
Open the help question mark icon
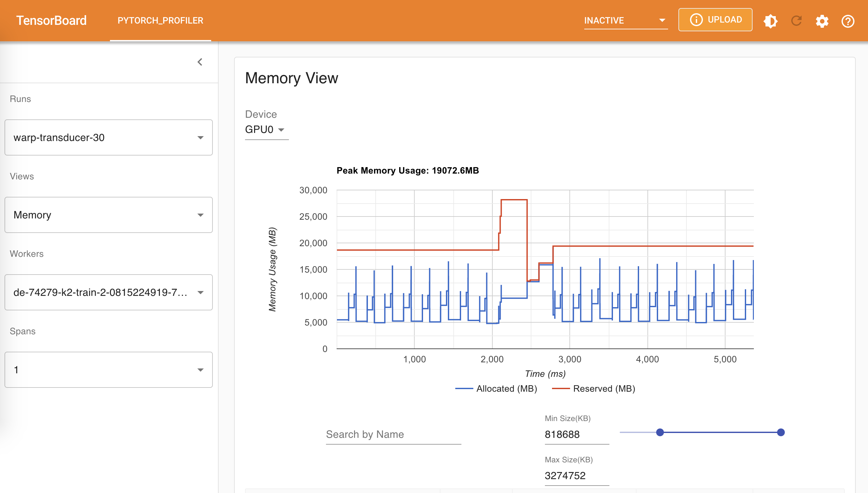847,21
